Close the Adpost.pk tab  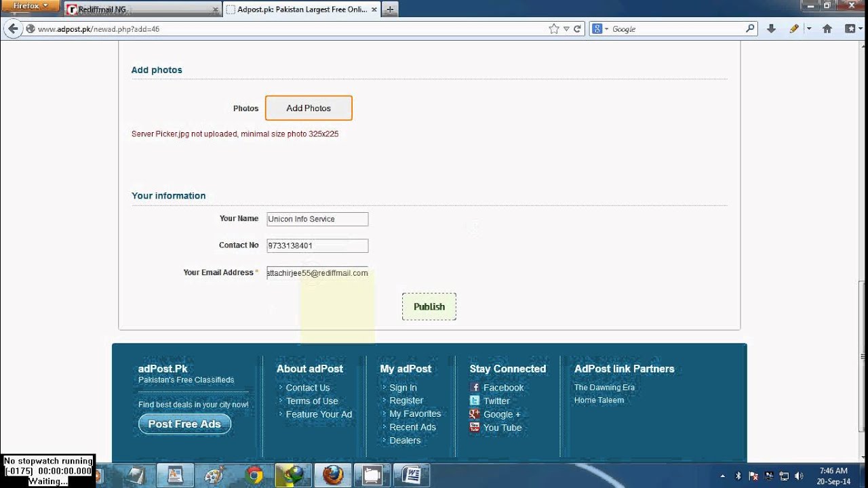tap(374, 9)
